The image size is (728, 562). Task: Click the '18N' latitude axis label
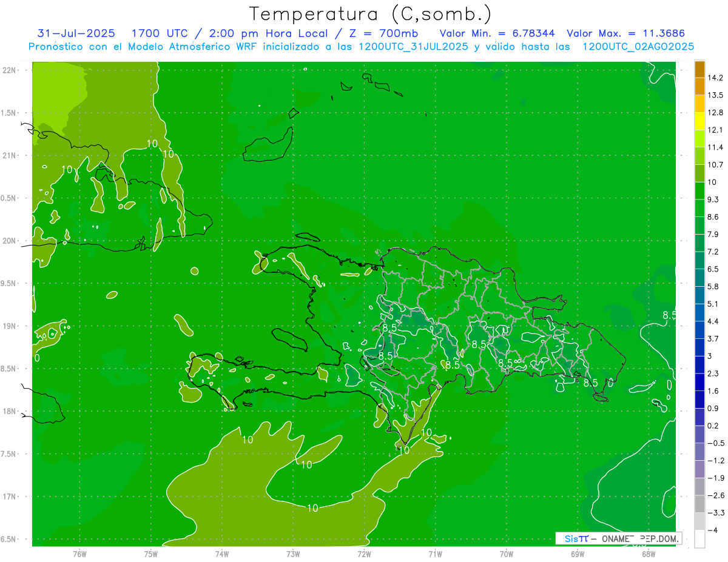click(x=8, y=411)
